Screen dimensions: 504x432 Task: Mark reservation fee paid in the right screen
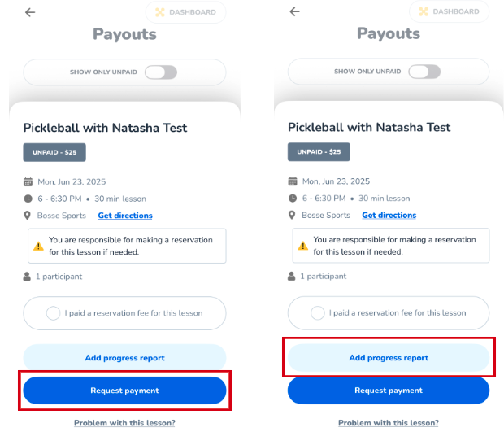tap(318, 313)
